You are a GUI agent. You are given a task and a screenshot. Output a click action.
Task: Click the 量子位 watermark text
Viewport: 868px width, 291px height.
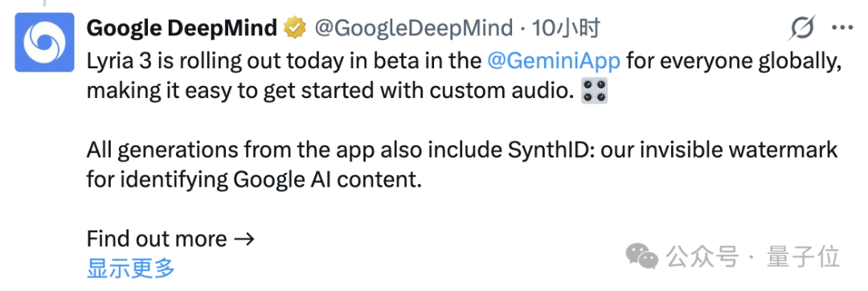803,257
